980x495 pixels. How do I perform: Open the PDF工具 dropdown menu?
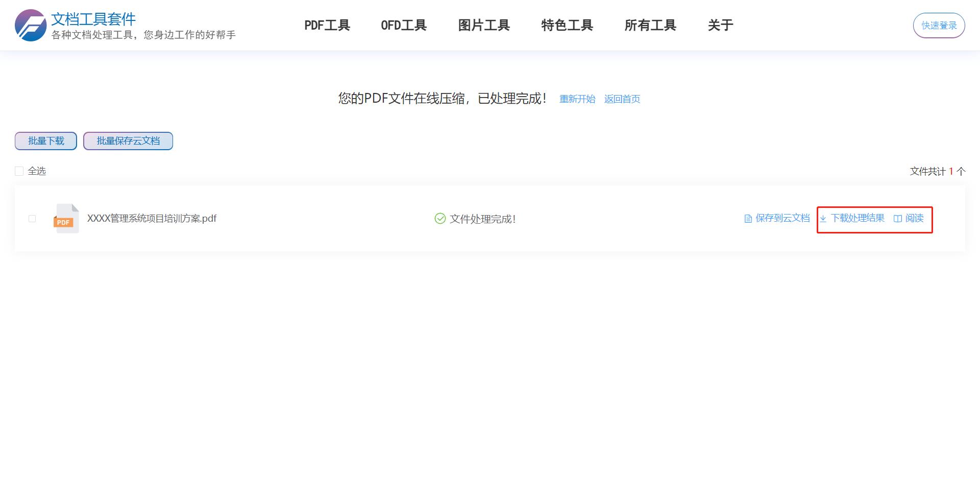coord(327,25)
